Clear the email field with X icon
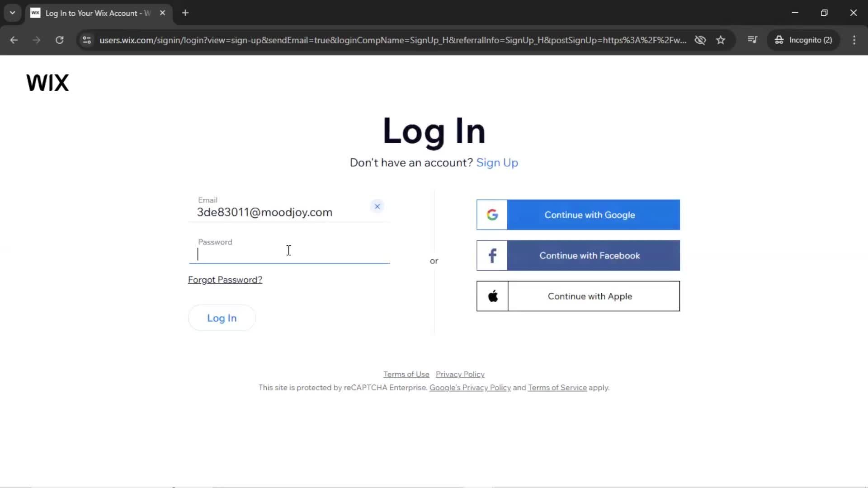This screenshot has width=868, height=488. tap(377, 206)
